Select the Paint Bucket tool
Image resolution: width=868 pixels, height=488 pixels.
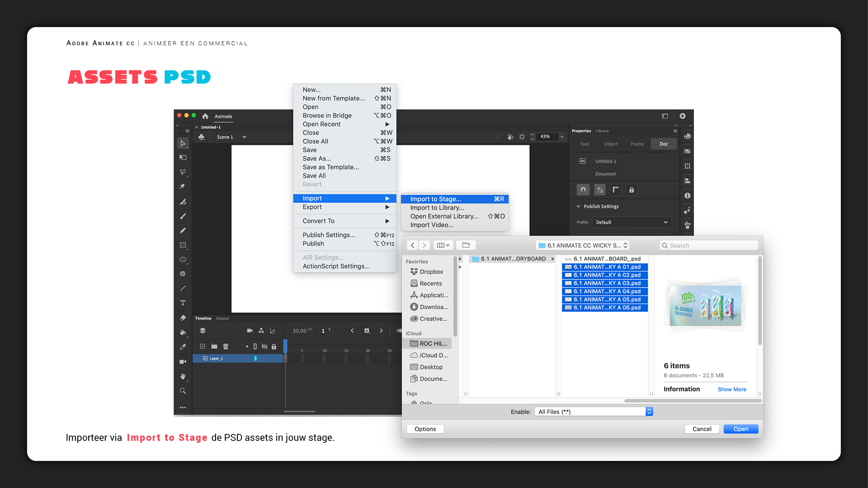pos(183,333)
